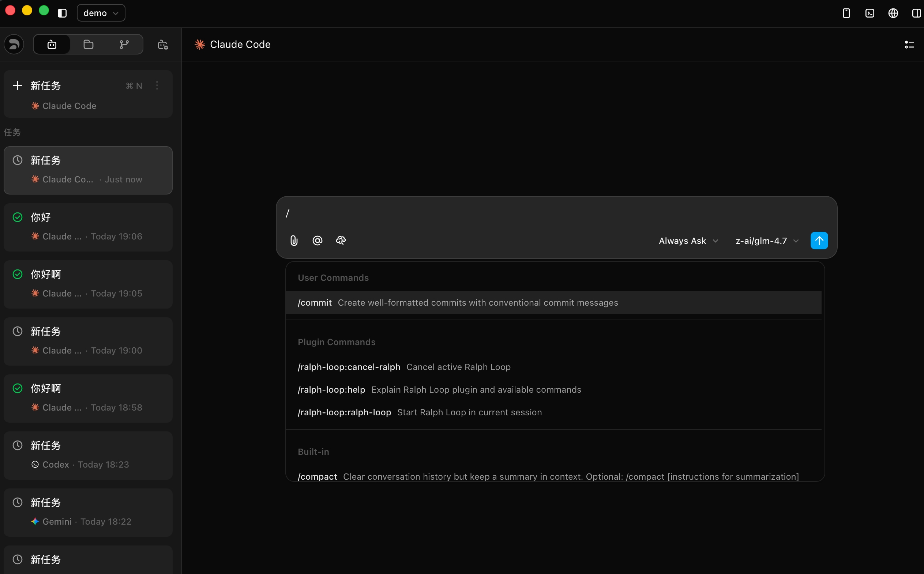This screenshot has height=574, width=924.
Task: Choose the /ralph-loop:help plugin command
Action: tap(439, 389)
